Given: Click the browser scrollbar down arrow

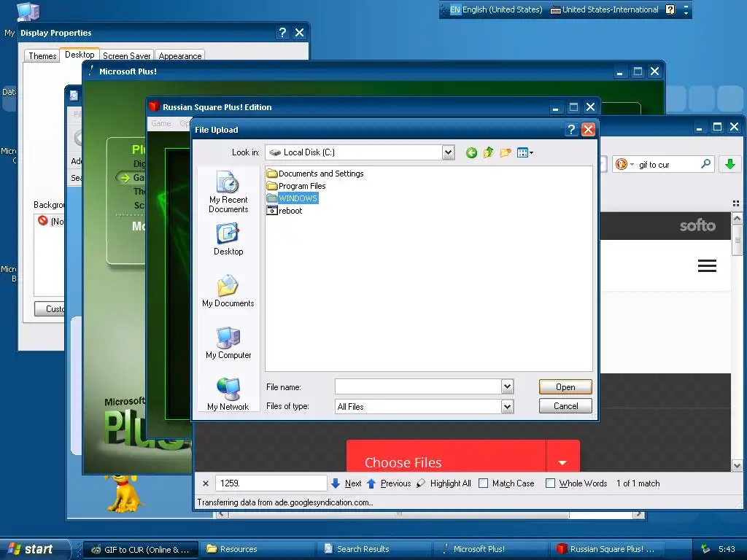Looking at the screenshot, I should (737, 466).
